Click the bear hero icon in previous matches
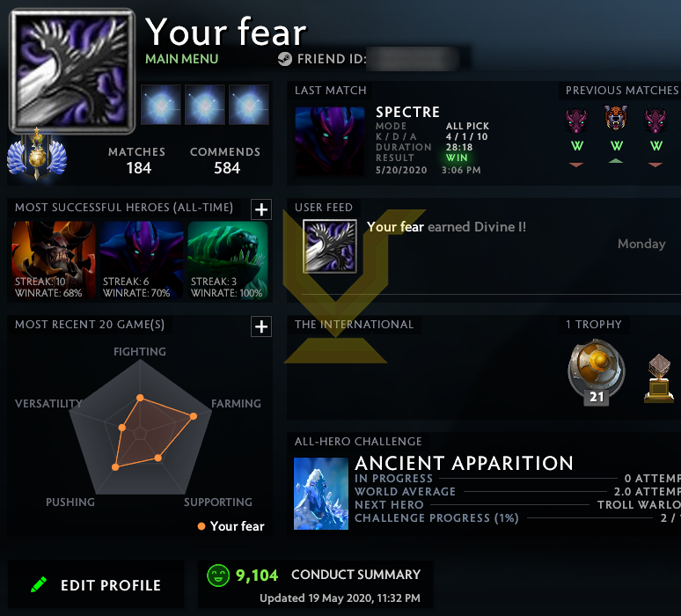Image resolution: width=681 pixels, height=616 pixels. tap(616, 118)
